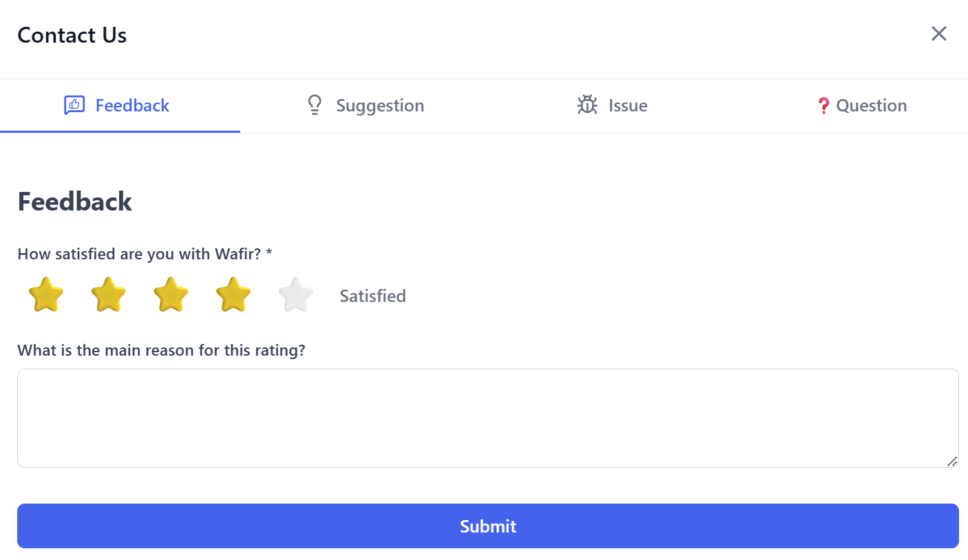
Task: Select the third rating star
Action: pos(171,294)
